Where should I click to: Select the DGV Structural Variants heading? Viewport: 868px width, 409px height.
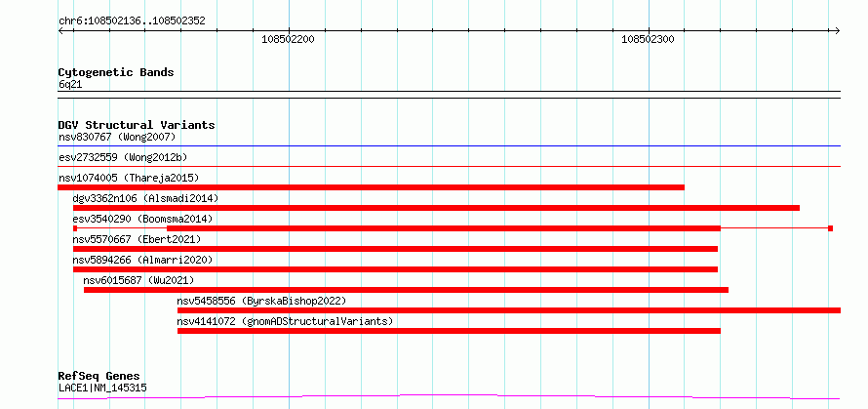pyautogui.click(x=137, y=125)
